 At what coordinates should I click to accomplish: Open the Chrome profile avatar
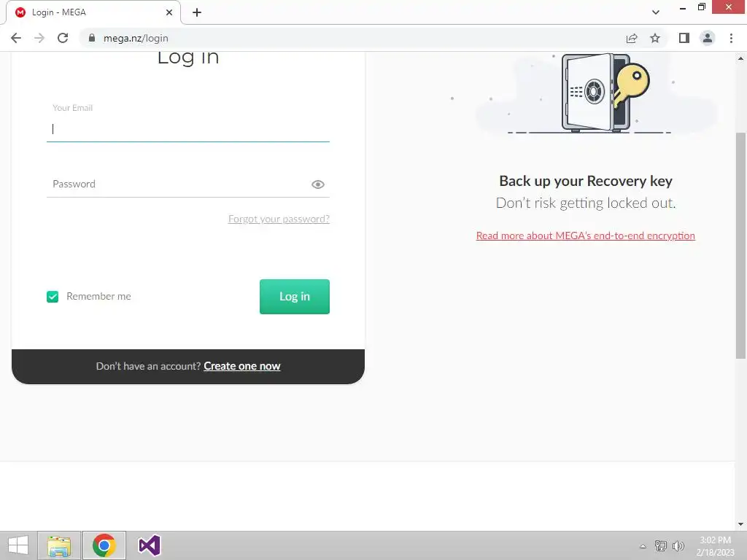click(x=708, y=38)
